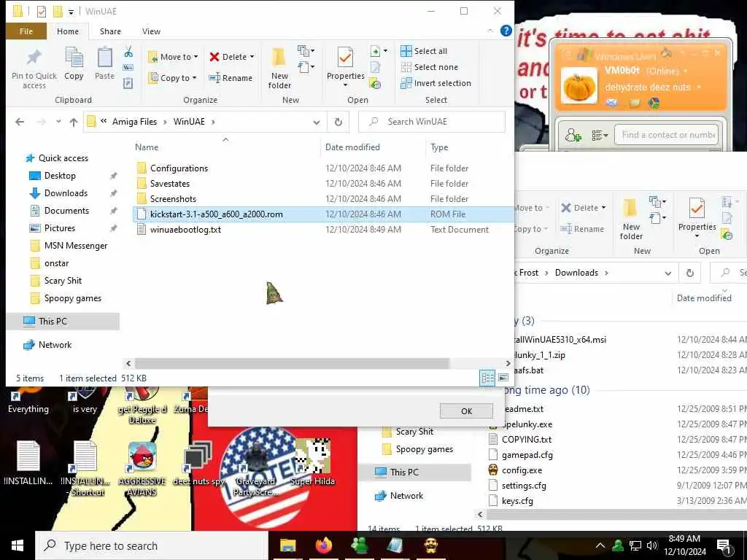Go back with the left arrow
Screen dimensions: 747x560
(20, 122)
